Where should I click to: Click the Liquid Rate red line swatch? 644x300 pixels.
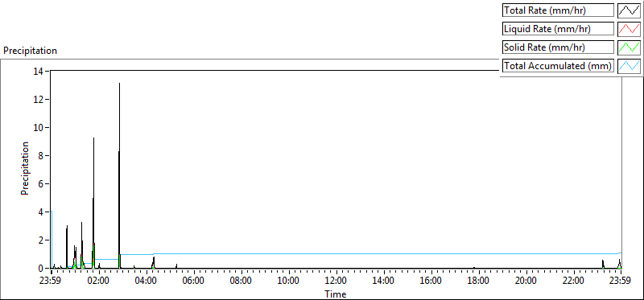629,29
